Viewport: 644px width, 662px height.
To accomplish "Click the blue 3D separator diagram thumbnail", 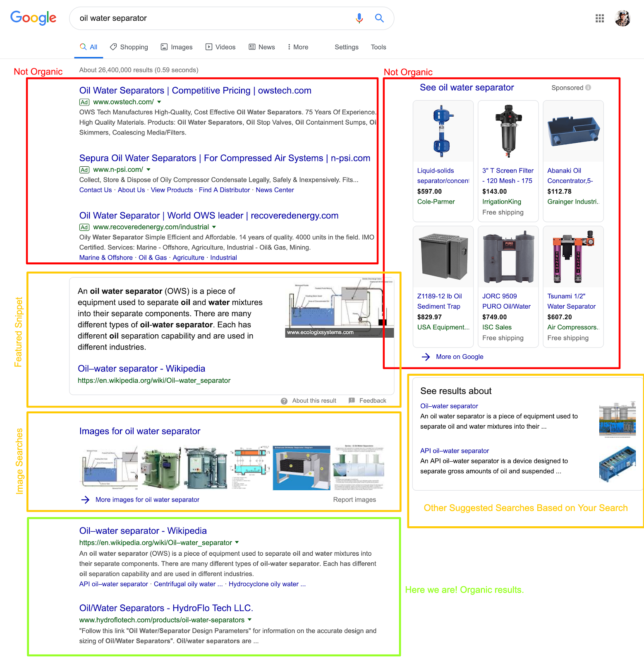I will tap(302, 468).
